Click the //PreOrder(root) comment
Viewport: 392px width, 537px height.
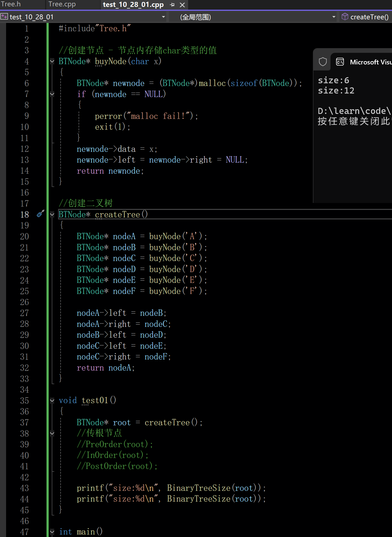[115, 444]
